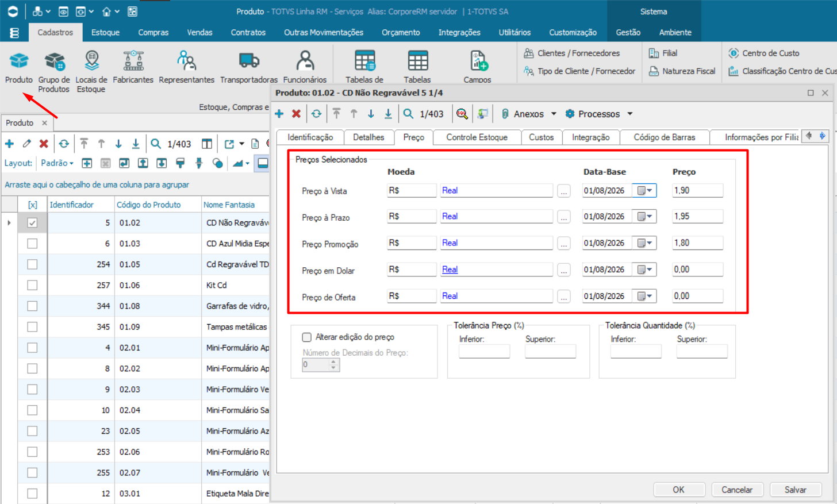The image size is (837, 504).
Task: Click the pencil edit icon in the Produto list toolbar
Action: 27,144
